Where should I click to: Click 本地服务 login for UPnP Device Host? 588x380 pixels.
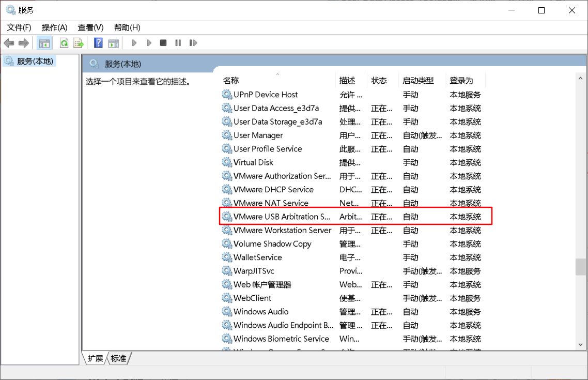465,95
